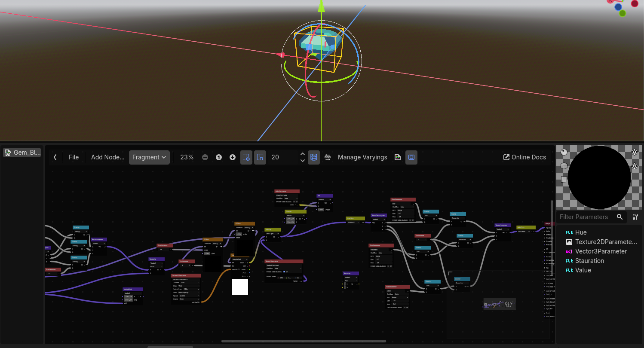
Task: Click the arrange nodes icon before Manage Varyings
Action: 328,157
